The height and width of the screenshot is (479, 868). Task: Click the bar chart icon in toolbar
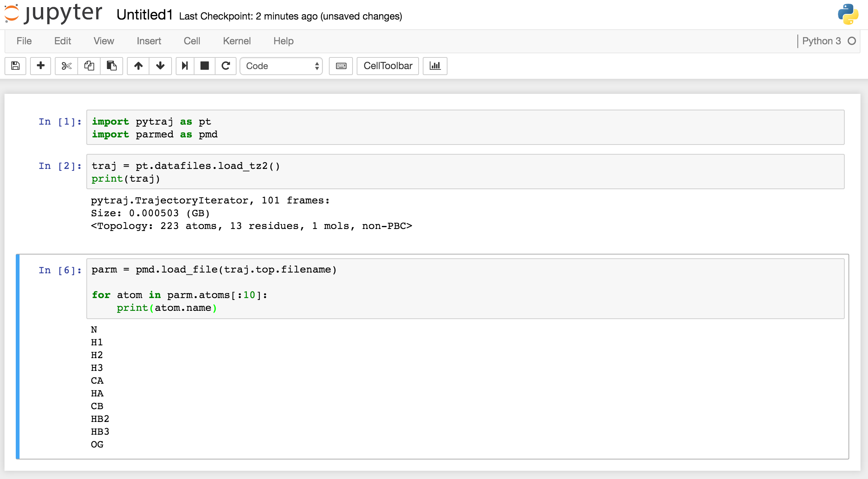point(436,65)
